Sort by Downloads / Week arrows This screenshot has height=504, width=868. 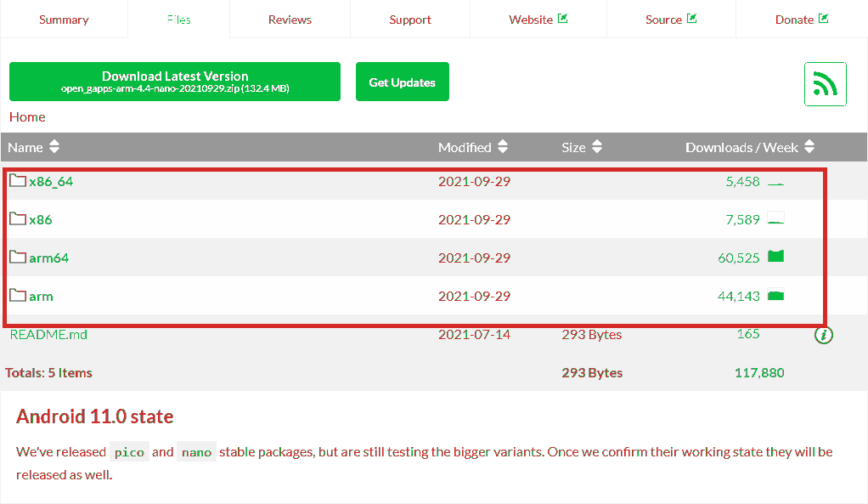pos(809,147)
